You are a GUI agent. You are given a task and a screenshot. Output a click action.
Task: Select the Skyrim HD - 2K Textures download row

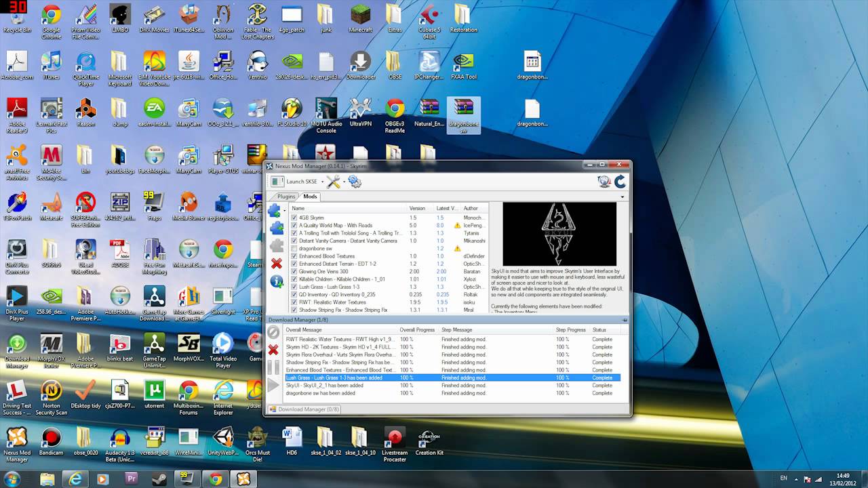click(452, 346)
